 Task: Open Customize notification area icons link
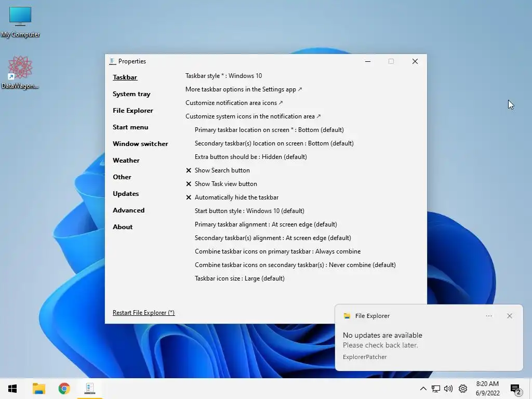pyautogui.click(x=234, y=103)
